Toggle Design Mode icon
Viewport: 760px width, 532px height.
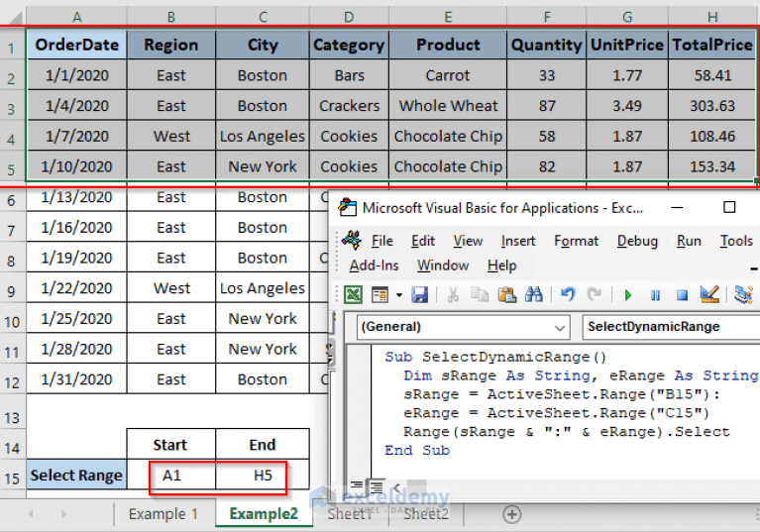click(709, 294)
